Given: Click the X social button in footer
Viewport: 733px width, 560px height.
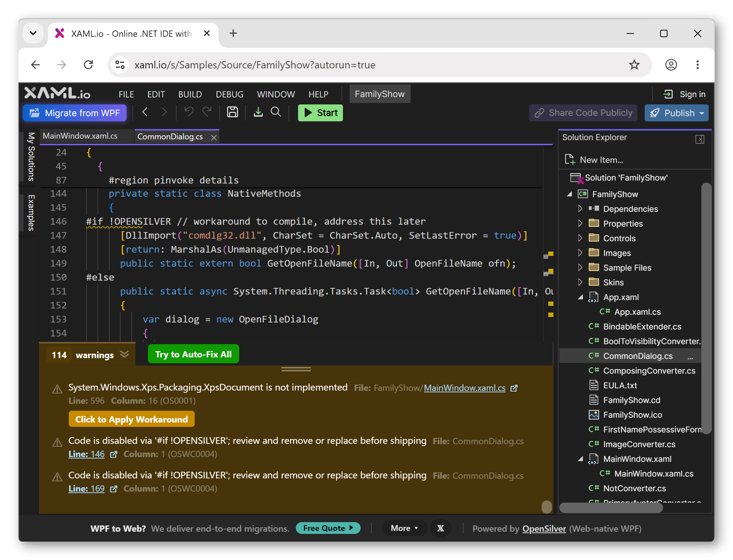Looking at the screenshot, I should 440,528.
